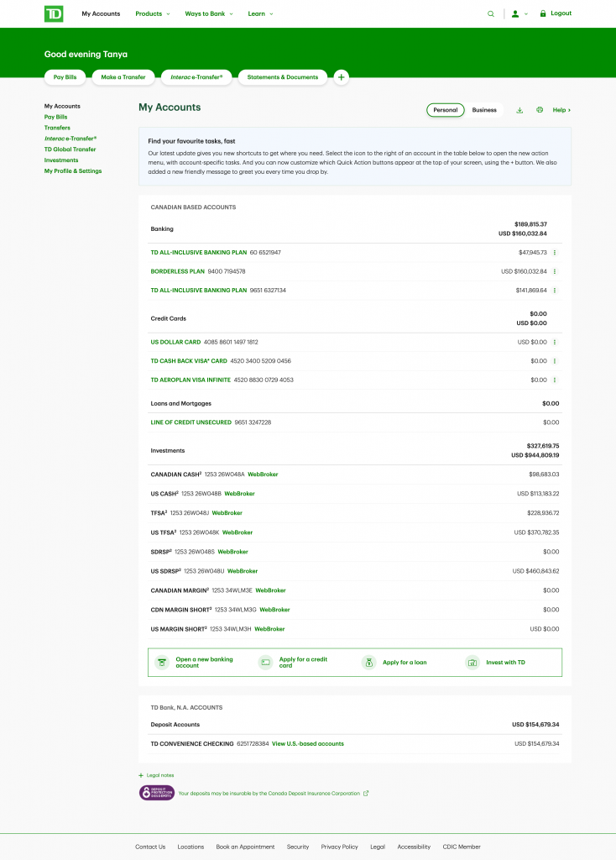
Task: Open TD Aeroplan Visa Infinite account link
Action: point(191,380)
